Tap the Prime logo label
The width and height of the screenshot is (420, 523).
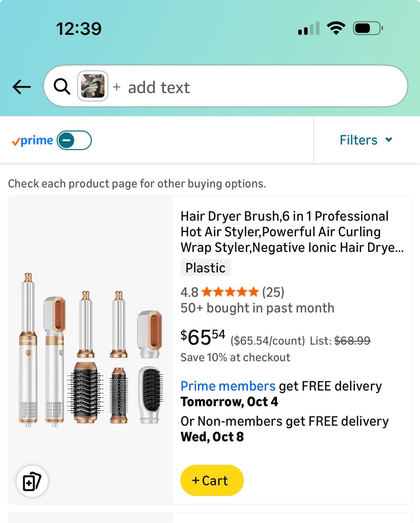[x=32, y=141]
